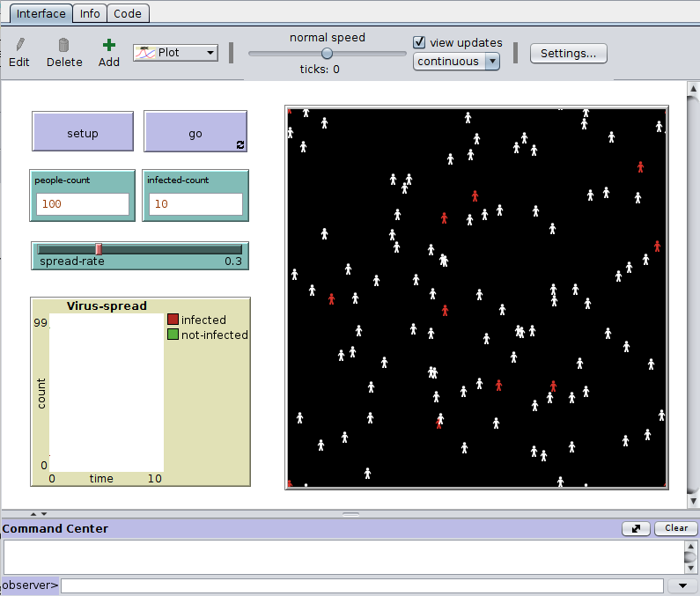Click the forever loop icon on go button

[x=240, y=144]
